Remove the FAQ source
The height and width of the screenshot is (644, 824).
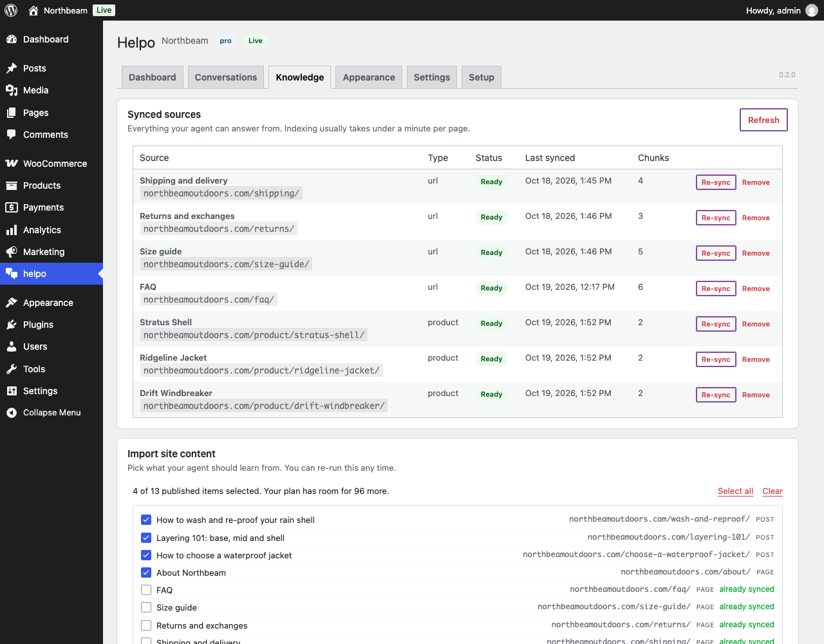[756, 289]
